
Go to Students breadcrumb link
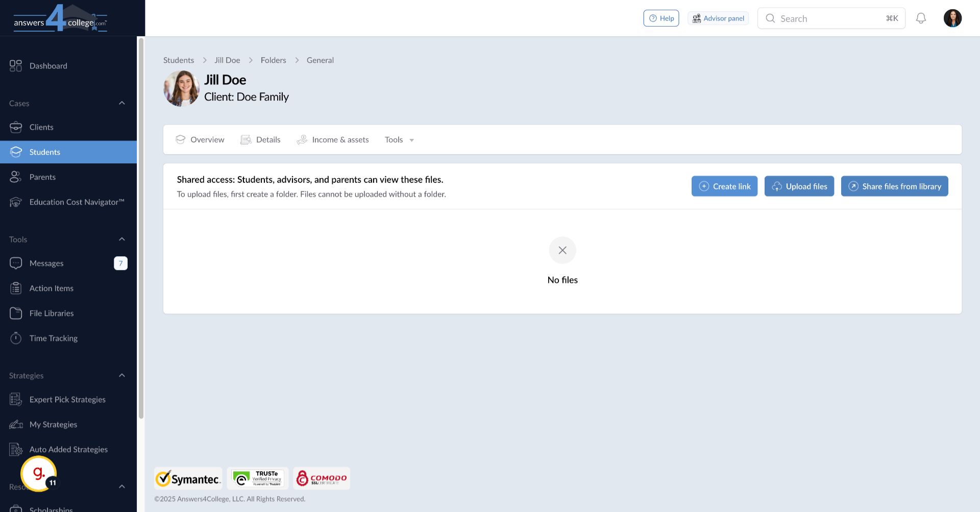(179, 60)
